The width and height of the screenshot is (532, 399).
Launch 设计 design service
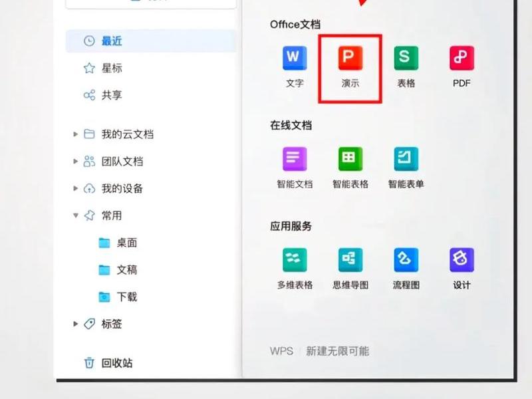click(x=462, y=260)
